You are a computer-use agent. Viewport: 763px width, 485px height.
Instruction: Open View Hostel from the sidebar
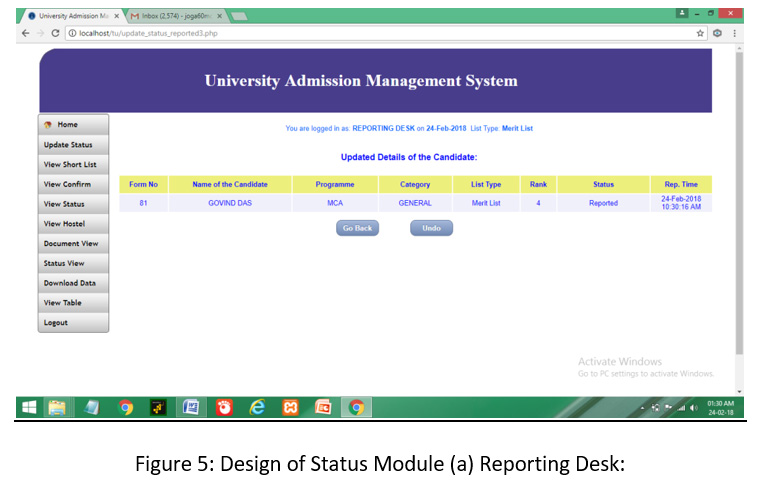tap(73, 224)
